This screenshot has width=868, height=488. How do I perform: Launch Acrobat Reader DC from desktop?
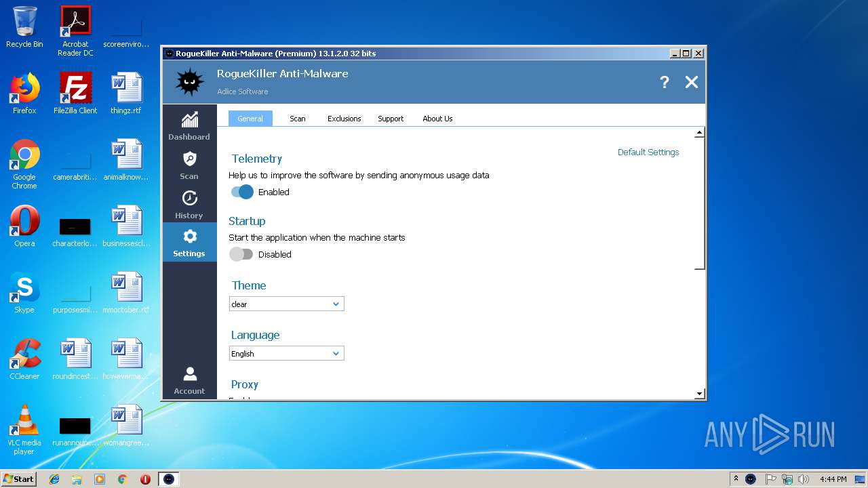point(75,31)
